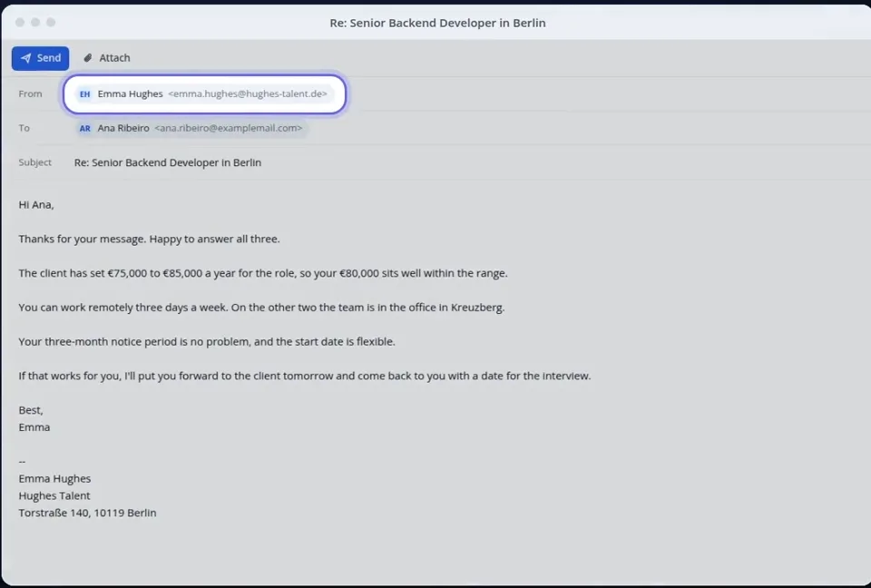Click the 'To' label
The height and width of the screenshot is (588, 871).
pyautogui.click(x=24, y=128)
